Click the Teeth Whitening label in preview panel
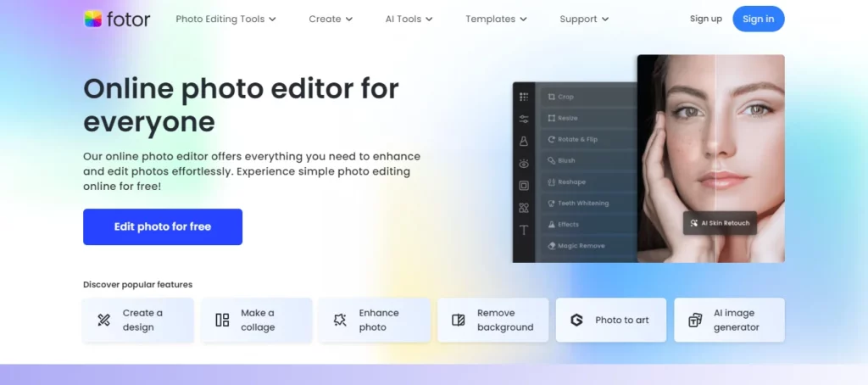This screenshot has height=385, width=868. point(583,204)
